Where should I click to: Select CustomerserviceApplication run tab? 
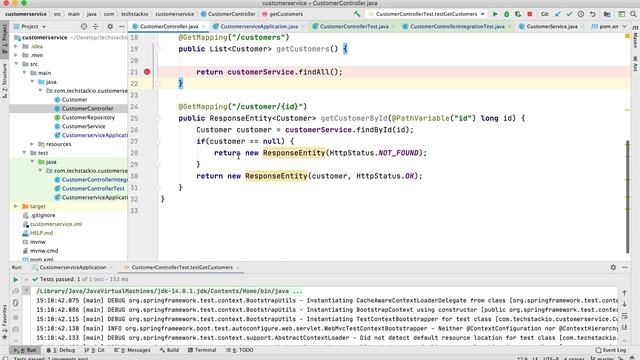point(73,268)
